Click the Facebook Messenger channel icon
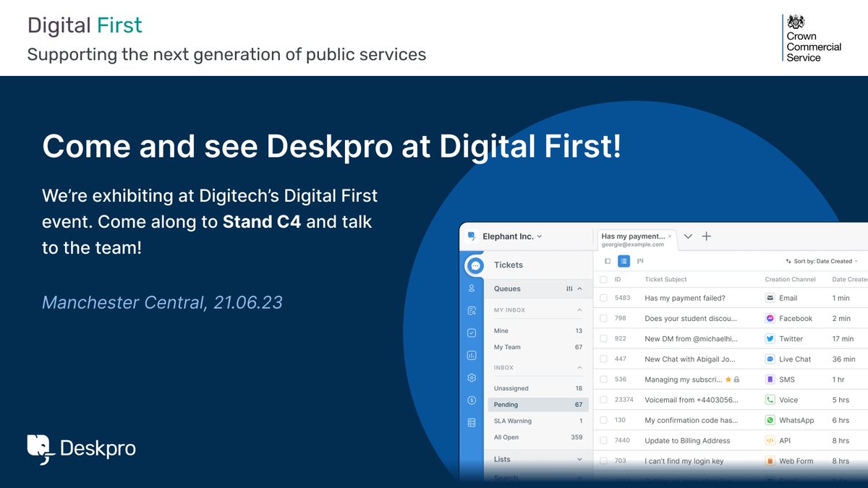 (x=770, y=318)
